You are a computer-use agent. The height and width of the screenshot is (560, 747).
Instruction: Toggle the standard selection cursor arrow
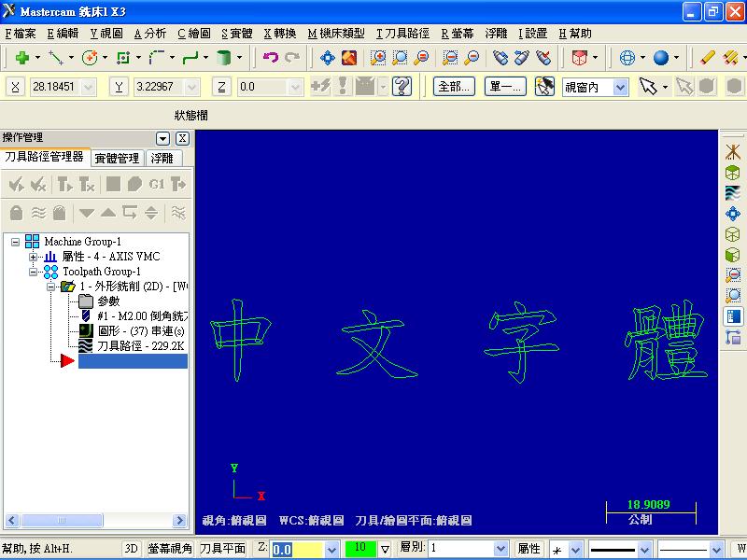(x=648, y=87)
